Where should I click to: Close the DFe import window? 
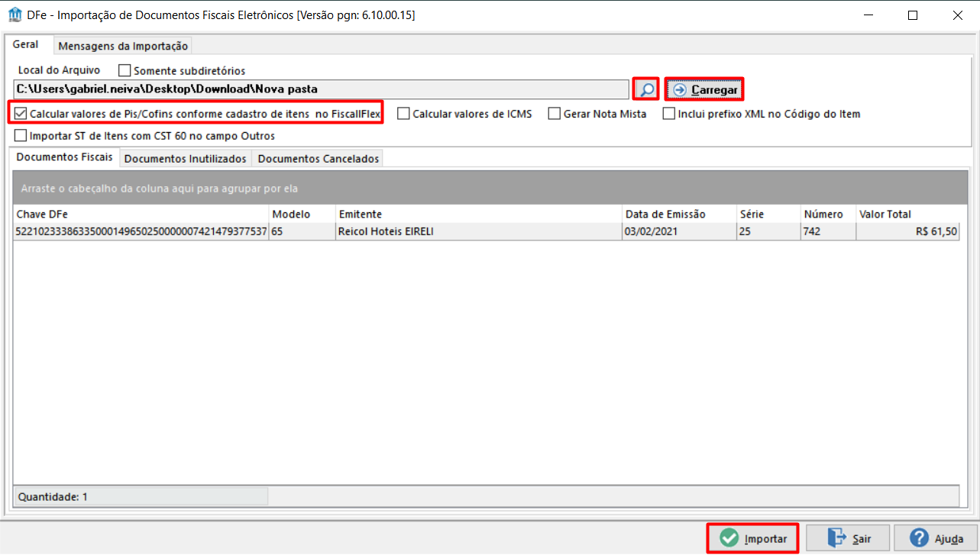click(957, 15)
